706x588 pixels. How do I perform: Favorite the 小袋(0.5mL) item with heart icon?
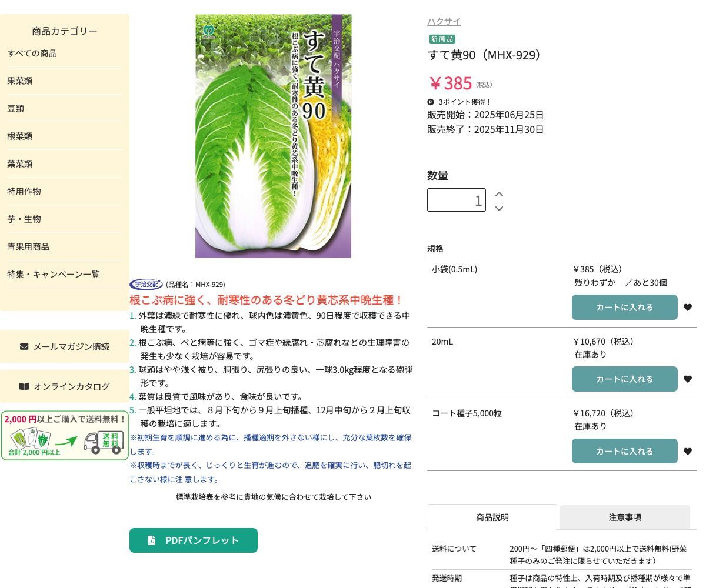click(x=687, y=308)
